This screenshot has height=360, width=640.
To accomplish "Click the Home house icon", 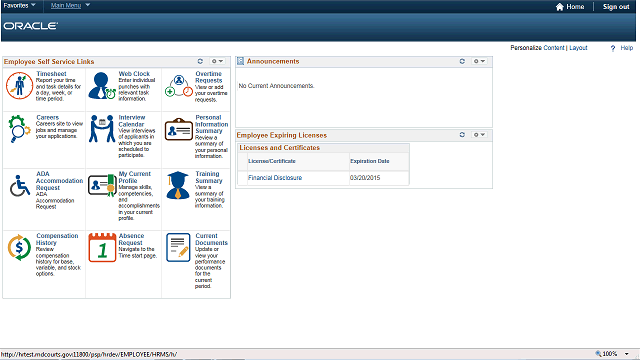I will (560, 7).
